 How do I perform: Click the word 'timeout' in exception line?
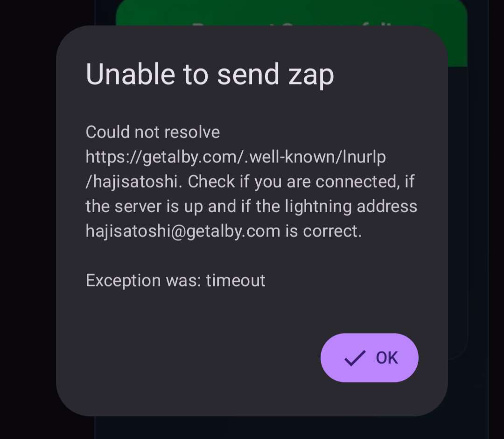236,280
